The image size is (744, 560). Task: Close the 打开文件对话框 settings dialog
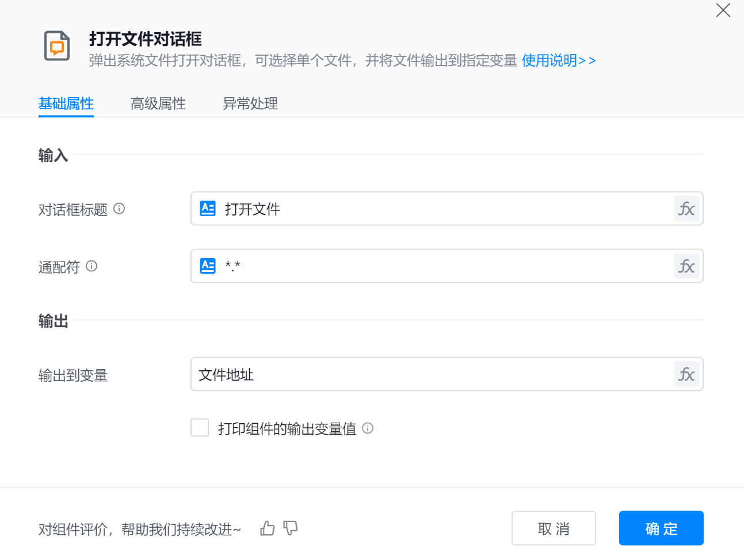tap(723, 10)
